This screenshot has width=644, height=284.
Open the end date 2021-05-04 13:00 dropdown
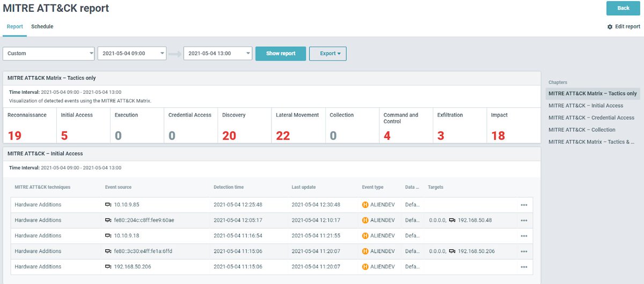coord(218,54)
